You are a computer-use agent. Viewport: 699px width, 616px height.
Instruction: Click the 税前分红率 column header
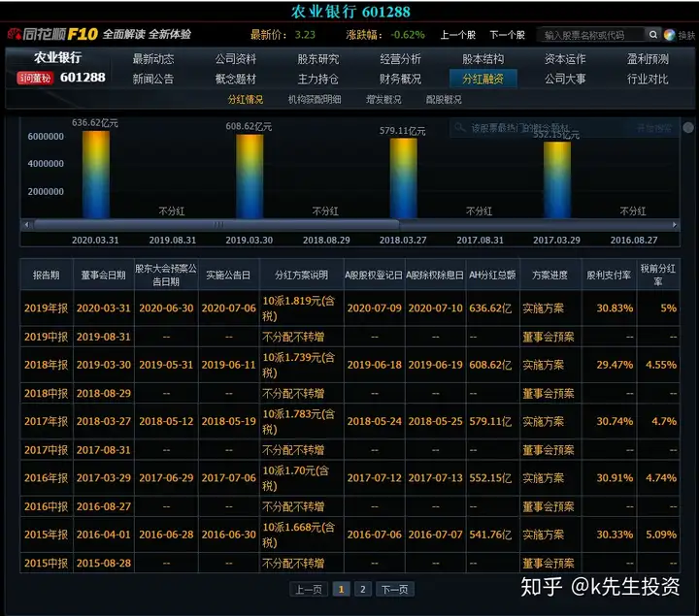coord(659,275)
